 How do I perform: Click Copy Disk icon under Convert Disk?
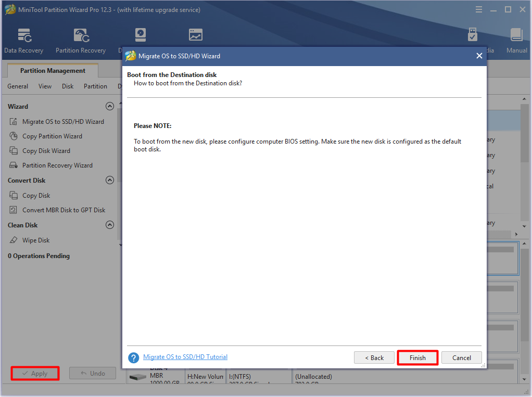[13, 195]
